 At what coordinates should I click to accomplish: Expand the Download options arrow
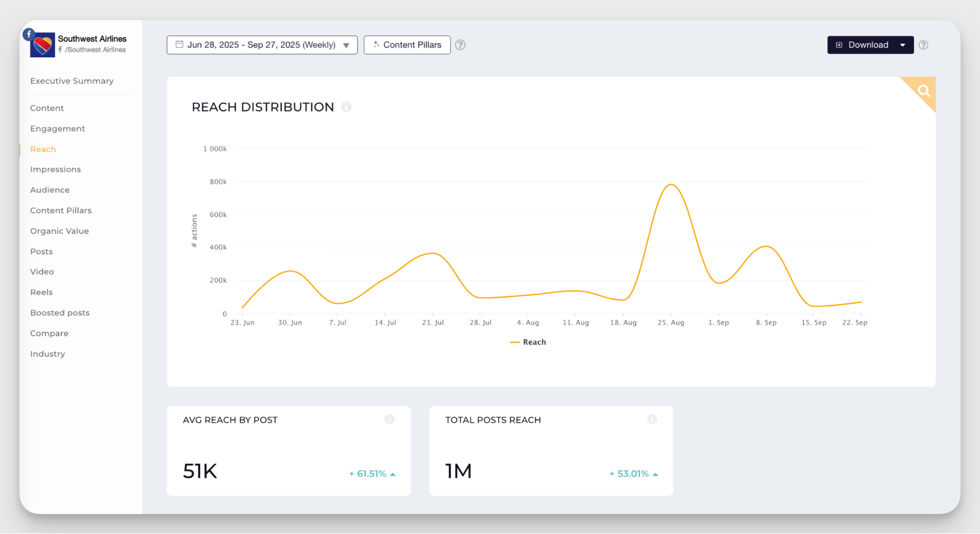pos(903,45)
